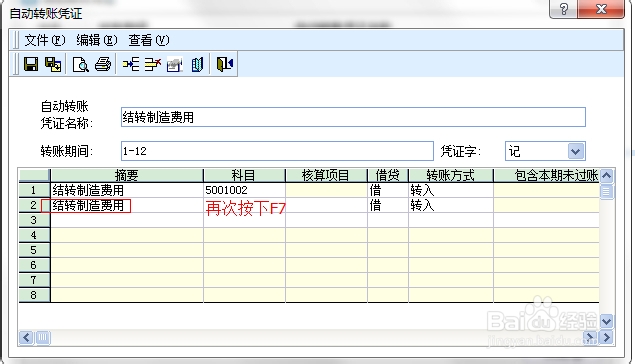Select row 5 header
The height and width of the screenshot is (364, 635).
(34, 250)
